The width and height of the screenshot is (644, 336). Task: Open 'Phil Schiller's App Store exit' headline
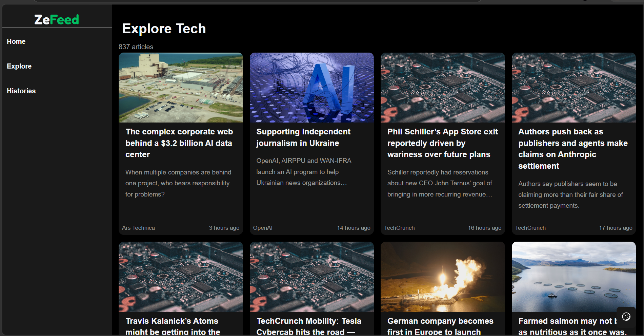[443, 143]
